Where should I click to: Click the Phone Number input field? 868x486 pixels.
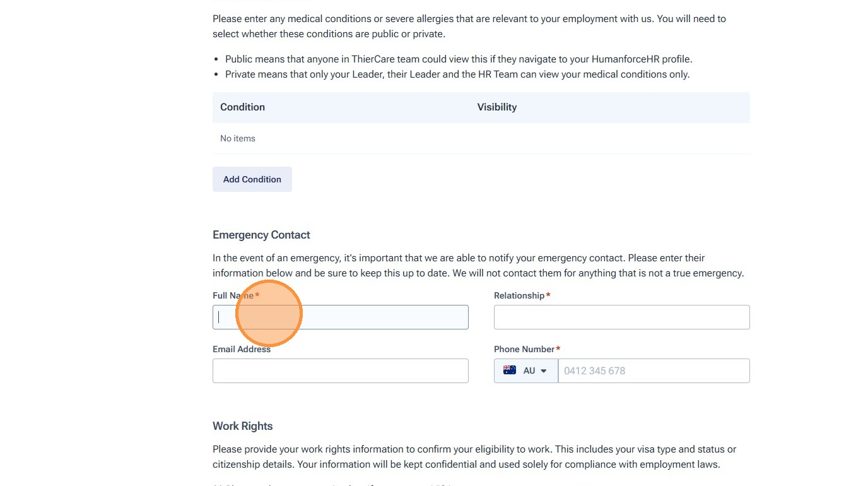pos(654,371)
